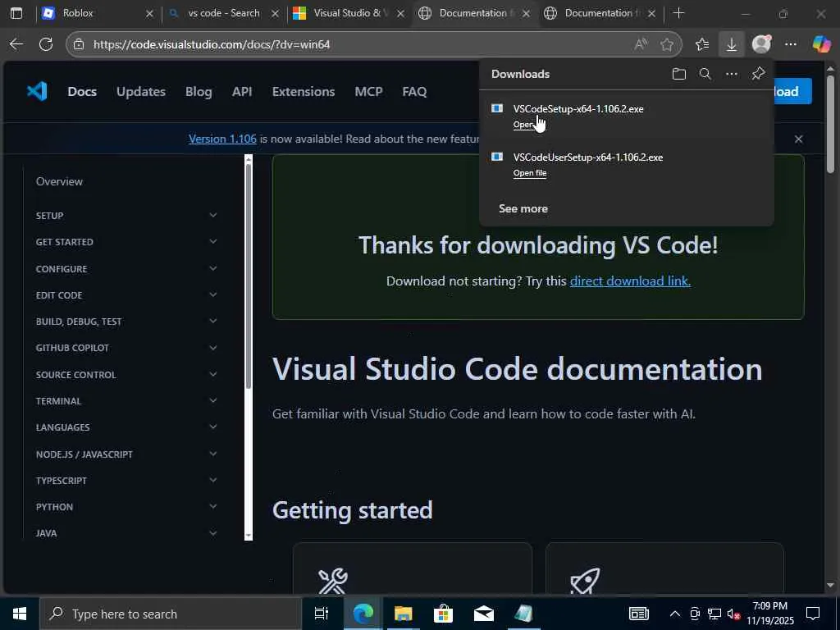Reload the current page
Image resolution: width=840 pixels, height=630 pixels.
click(x=46, y=44)
